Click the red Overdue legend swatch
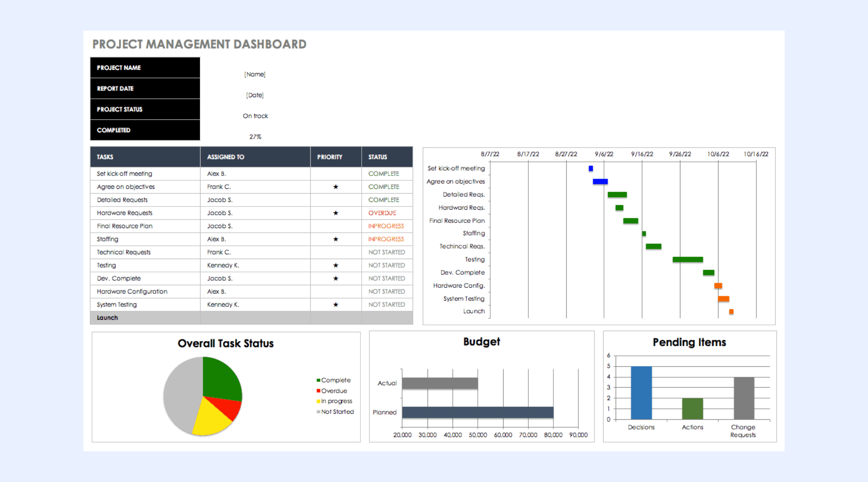This screenshot has height=482, width=868. pyautogui.click(x=318, y=391)
